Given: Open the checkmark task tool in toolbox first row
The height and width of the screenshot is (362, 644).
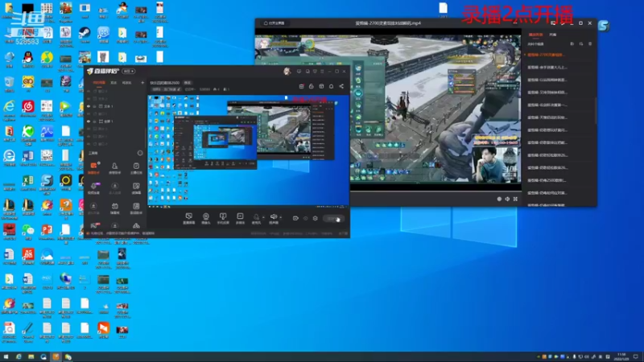Looking at the screenshot, I should point(136,167).
